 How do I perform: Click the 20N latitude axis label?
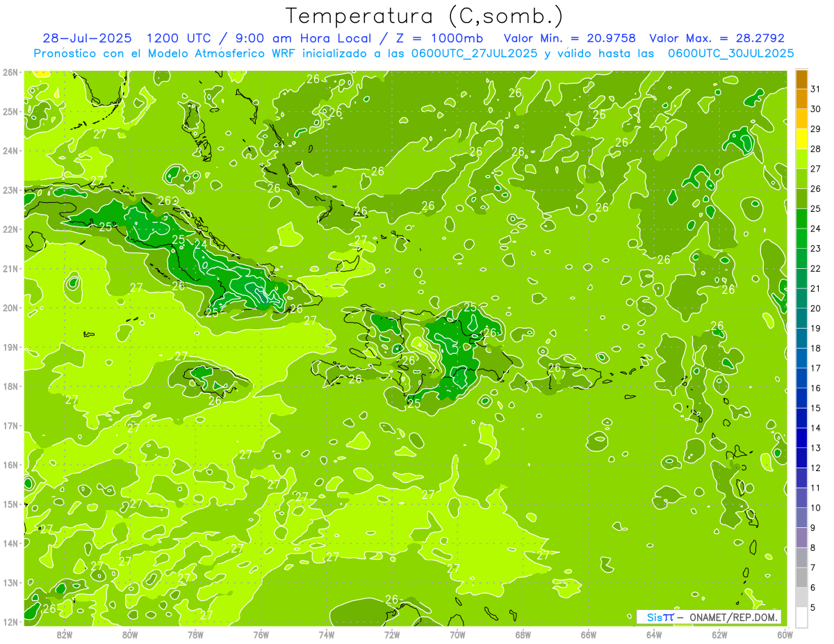point(10,308)
